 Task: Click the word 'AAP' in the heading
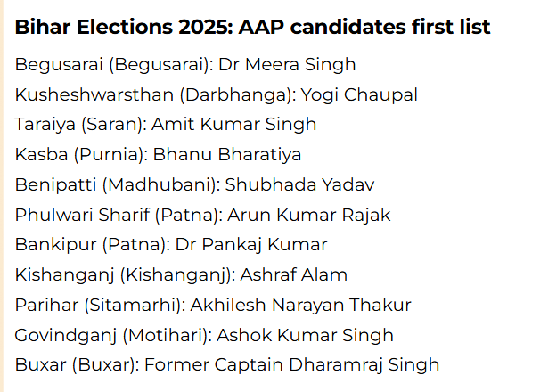pos(261,27)
